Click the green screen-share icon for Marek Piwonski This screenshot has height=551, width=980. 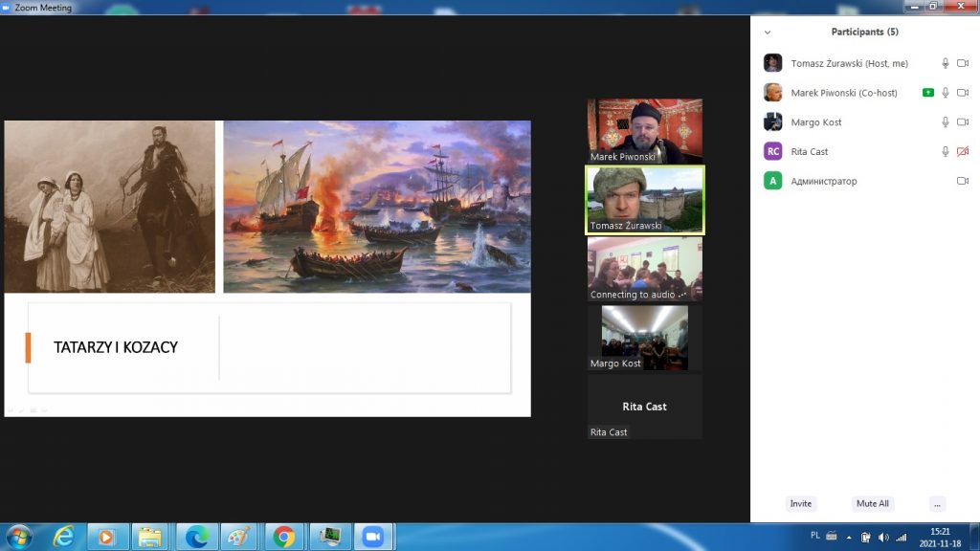927,93
